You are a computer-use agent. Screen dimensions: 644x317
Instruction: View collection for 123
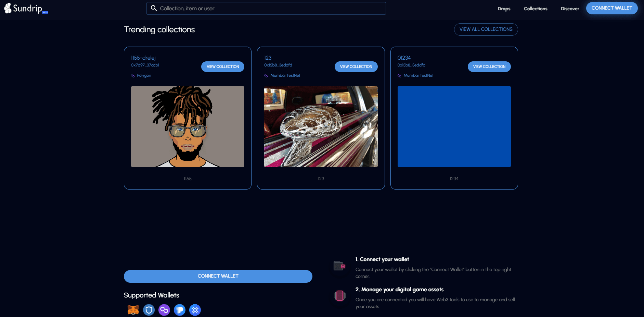pos(356,66)
